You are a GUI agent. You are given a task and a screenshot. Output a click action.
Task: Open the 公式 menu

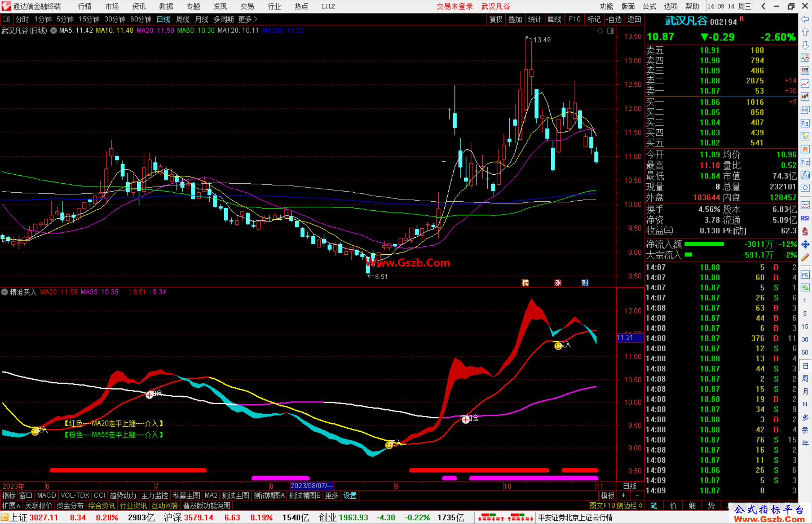649,6
